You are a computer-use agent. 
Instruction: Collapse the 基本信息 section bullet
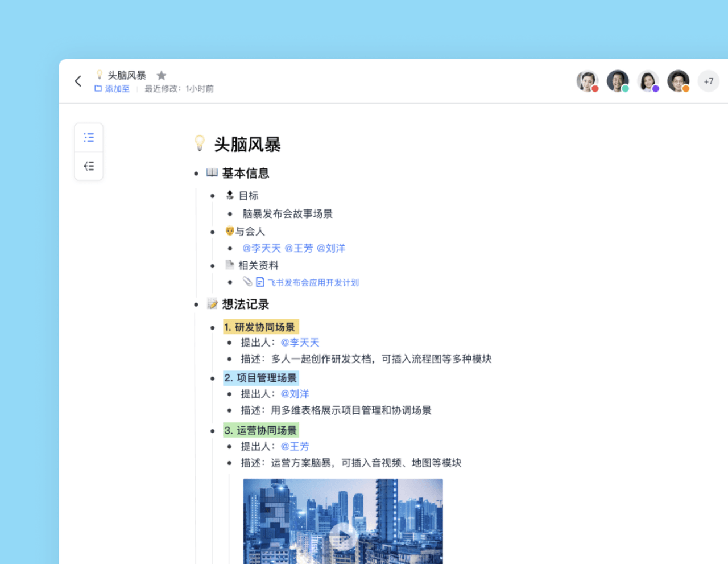[x=196, y=174]
